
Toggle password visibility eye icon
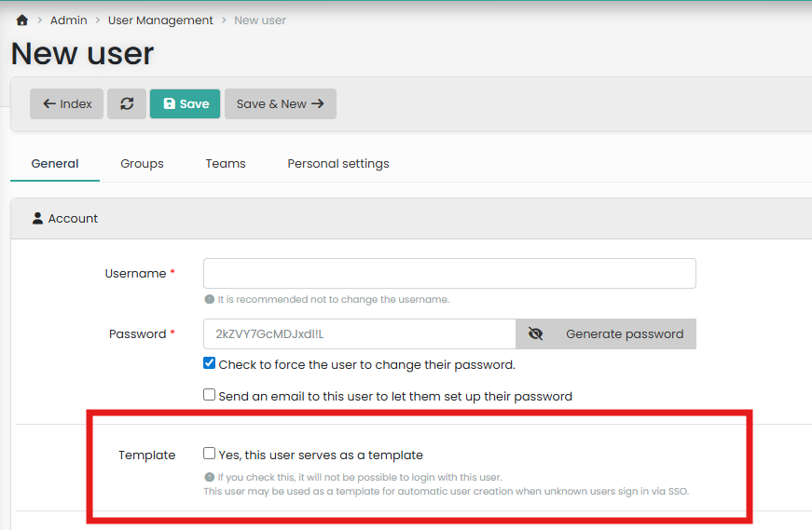(x=535, y=334)
